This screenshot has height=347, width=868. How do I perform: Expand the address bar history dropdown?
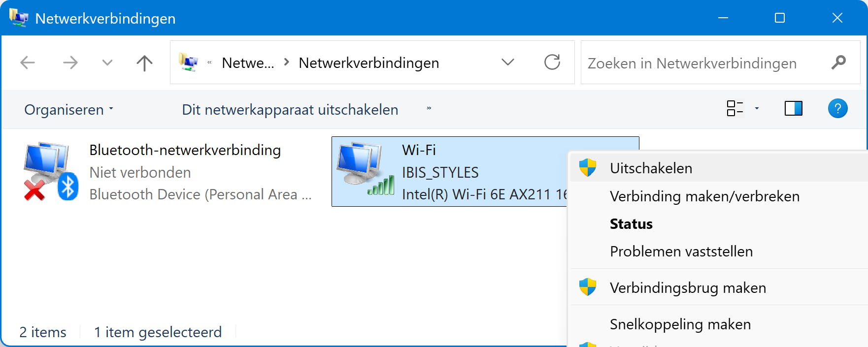tap(508, 63)
